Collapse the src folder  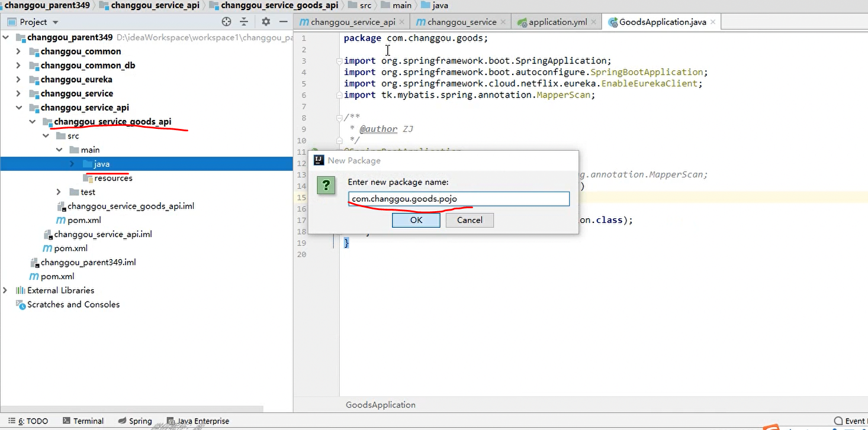point(46,136)
